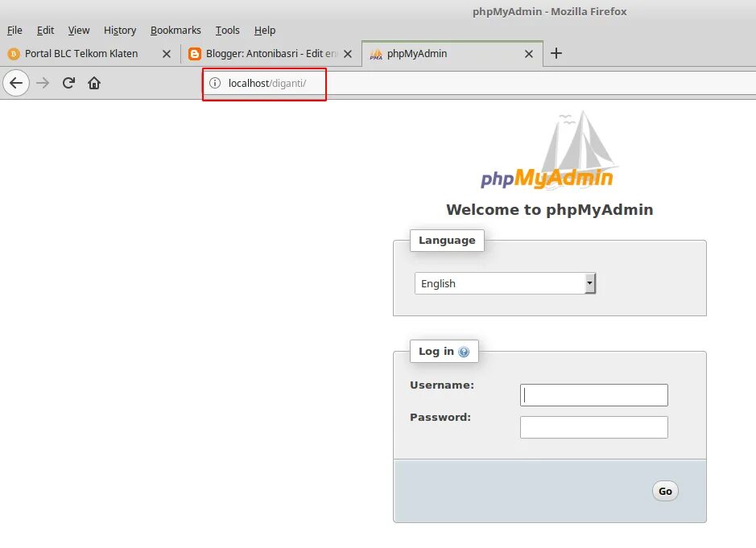
Task: Click the Blogger favicon on the tab
Action: (194, 53)
